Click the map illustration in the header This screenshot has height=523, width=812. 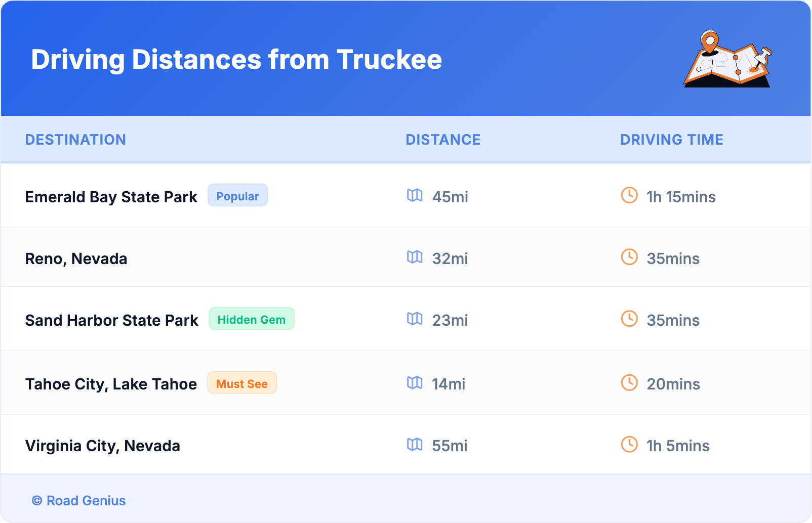727,59
